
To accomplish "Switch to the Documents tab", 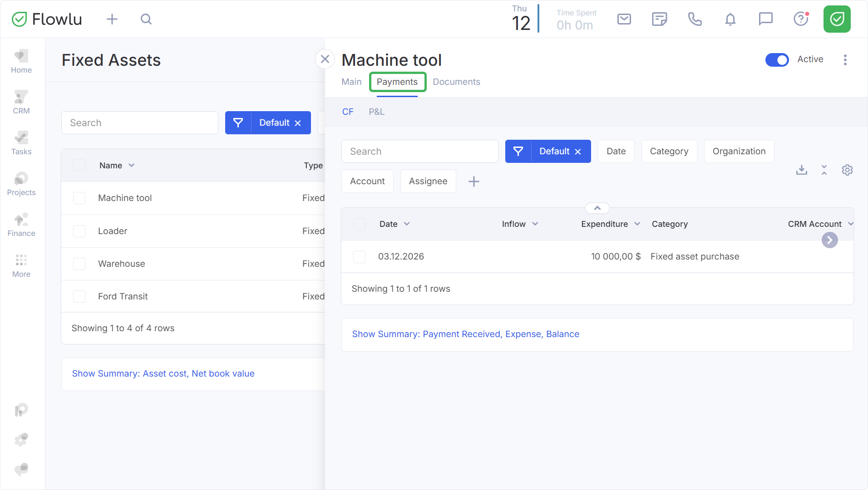I will click(456, 82).
